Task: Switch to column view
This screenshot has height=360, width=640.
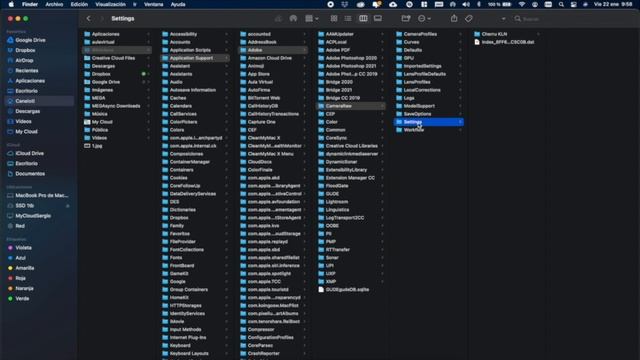Action: [363, 19]
